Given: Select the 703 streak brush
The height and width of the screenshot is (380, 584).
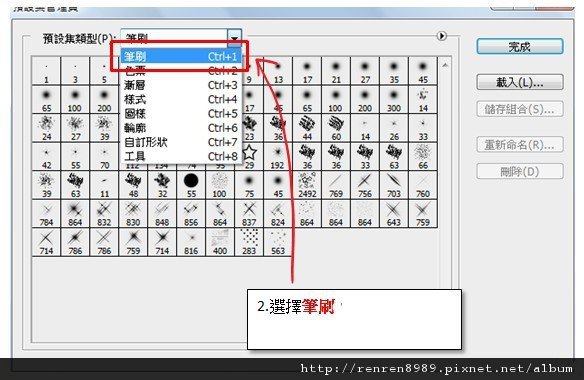Looking at the screenshot, I should point(394,185).
